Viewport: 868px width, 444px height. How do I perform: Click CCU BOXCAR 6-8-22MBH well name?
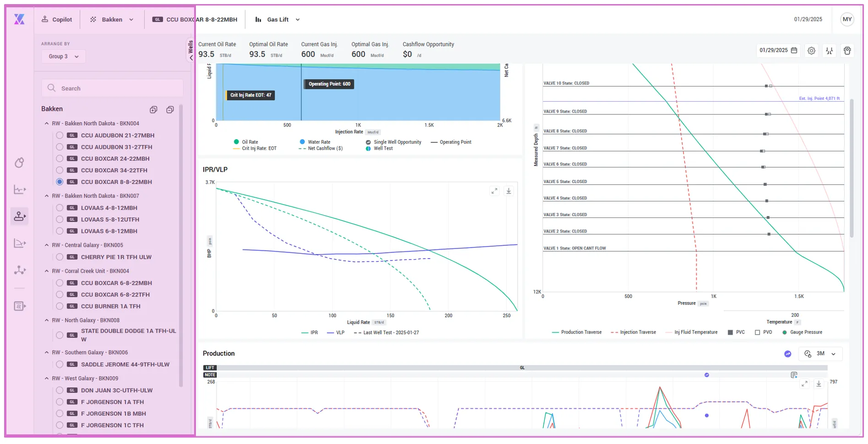pyautogui.click(x=116, y=283)
